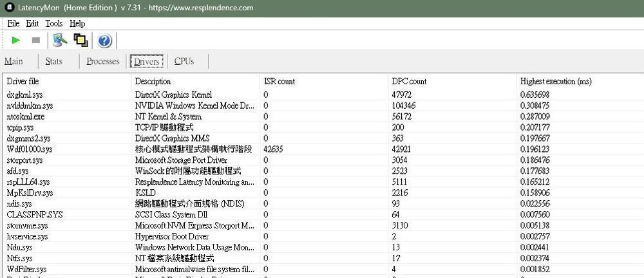Open the Help menu
Screen dimensions: 644x278
click(x=77, y=23)
